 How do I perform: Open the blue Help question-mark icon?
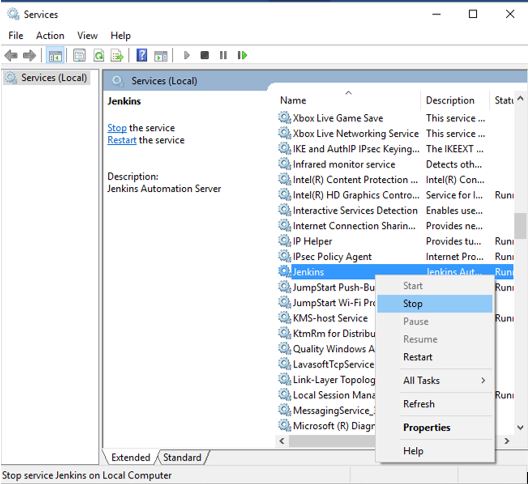(141, 55)
